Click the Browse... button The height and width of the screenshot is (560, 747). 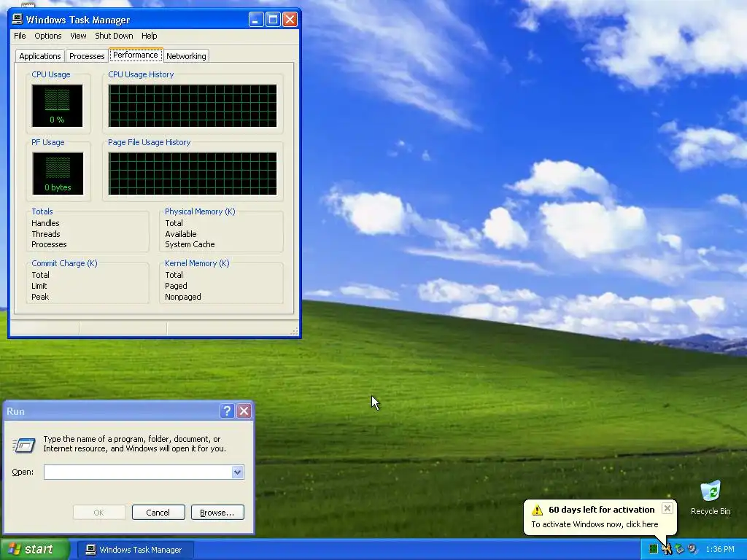coord(217,513)
